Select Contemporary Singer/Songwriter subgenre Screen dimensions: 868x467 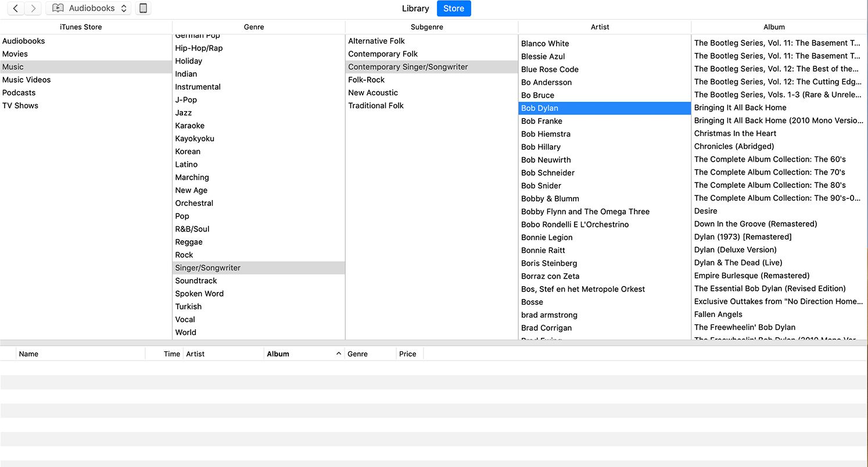coord(432,67)
